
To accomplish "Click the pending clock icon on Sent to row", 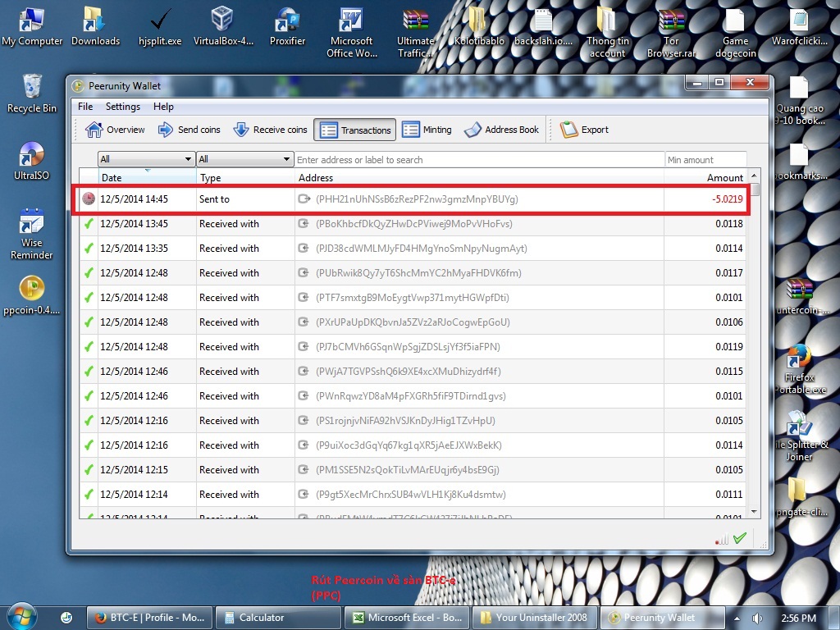I will tap(89, 199).
